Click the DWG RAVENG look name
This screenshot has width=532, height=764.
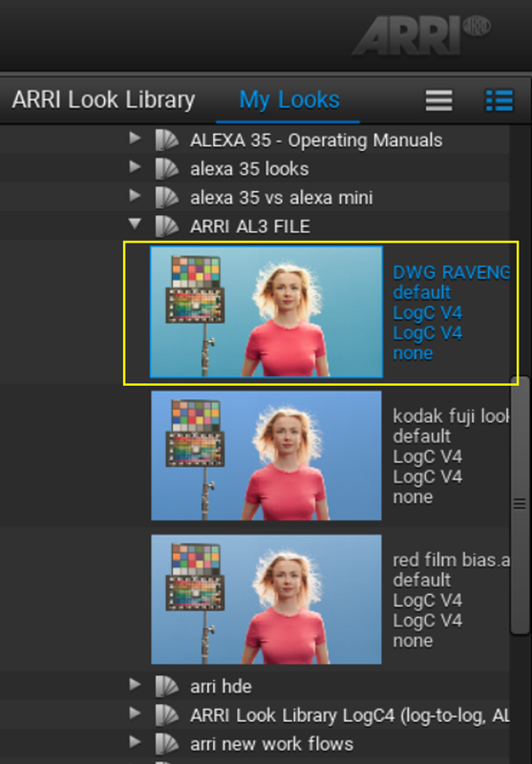[x=451, y=273]
